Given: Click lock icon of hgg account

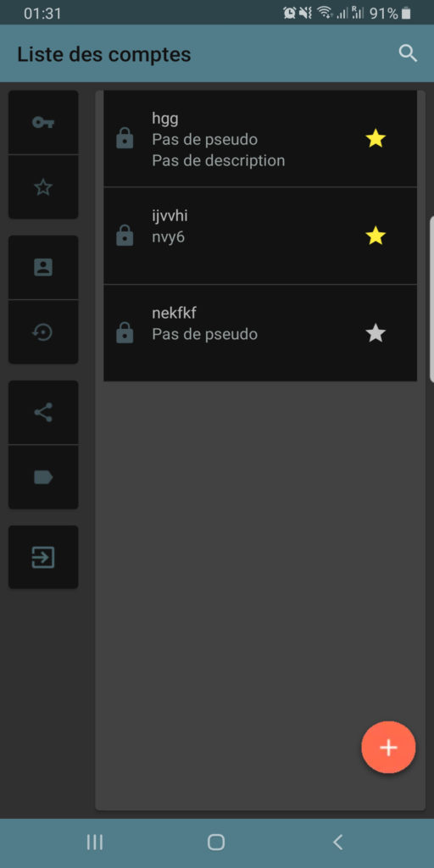Looking at the screenshot, I should [125, 138].
